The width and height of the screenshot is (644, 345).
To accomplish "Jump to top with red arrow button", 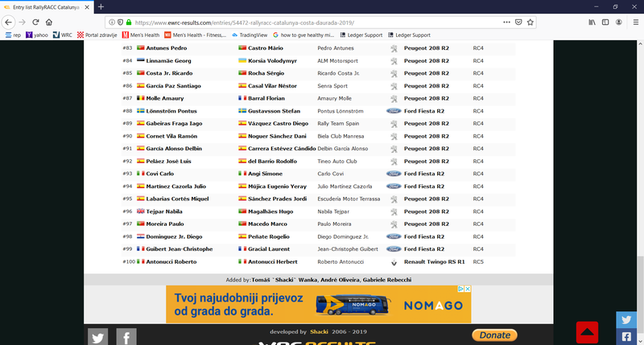I will click(587, 332).
